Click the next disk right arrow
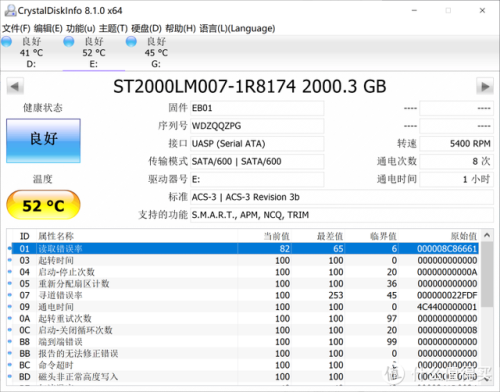Viewport: 500px width, 392px height. pyautogui.click(x=485, y=87)
